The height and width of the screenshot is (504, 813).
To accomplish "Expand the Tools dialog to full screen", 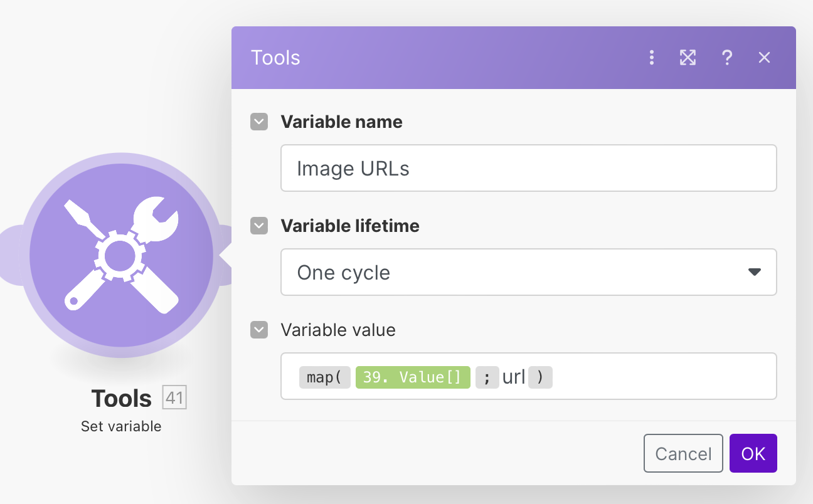I will (688, 58).
